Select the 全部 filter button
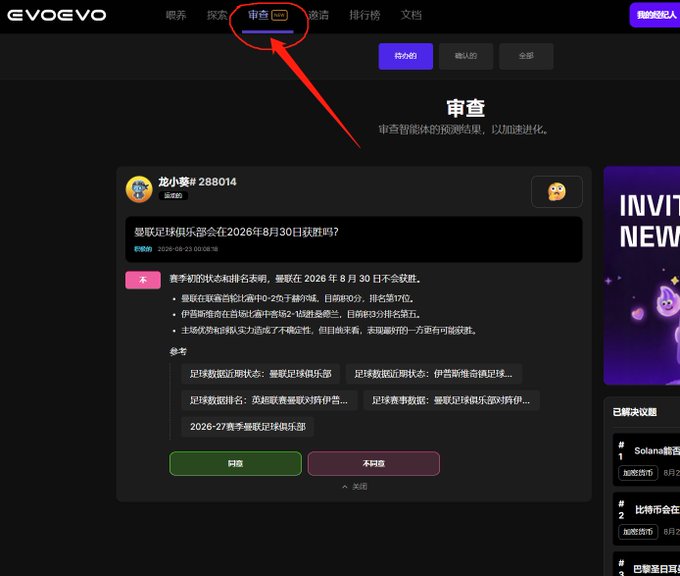 (x=526, y=56)
